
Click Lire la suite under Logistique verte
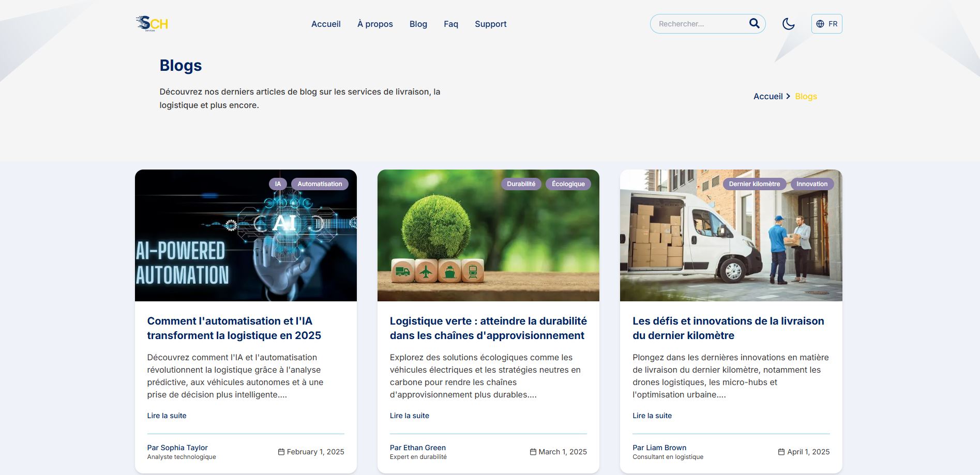[410, 416]
